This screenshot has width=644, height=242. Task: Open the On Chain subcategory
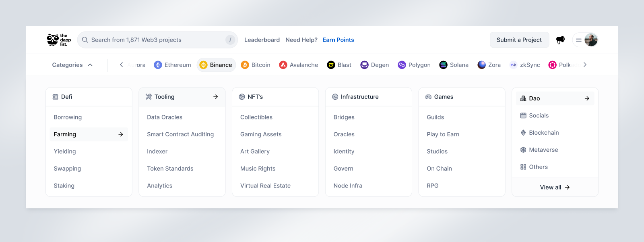click(439, 169)
